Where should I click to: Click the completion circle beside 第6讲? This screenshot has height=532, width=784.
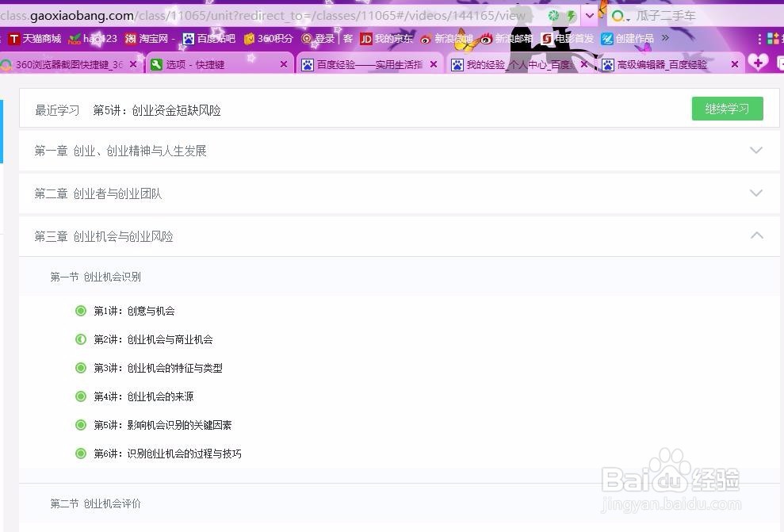click(81, 454)
